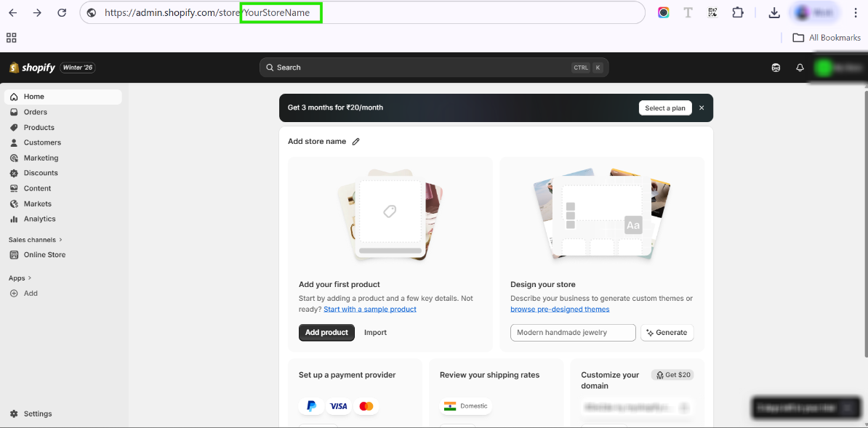Open the browser downloads icon
Viewport: 868px width, 428px height.
[x=774, y=12]
